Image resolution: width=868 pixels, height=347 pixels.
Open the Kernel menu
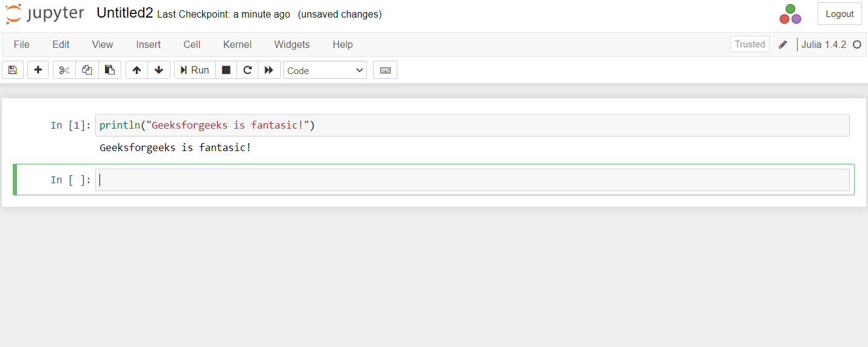[237, 44]
